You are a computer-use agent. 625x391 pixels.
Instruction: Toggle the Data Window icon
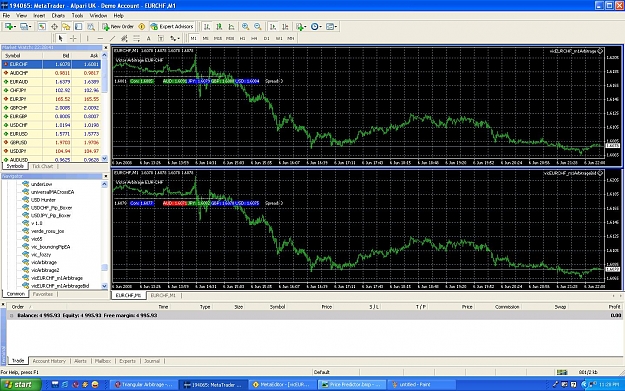point(54,26)
